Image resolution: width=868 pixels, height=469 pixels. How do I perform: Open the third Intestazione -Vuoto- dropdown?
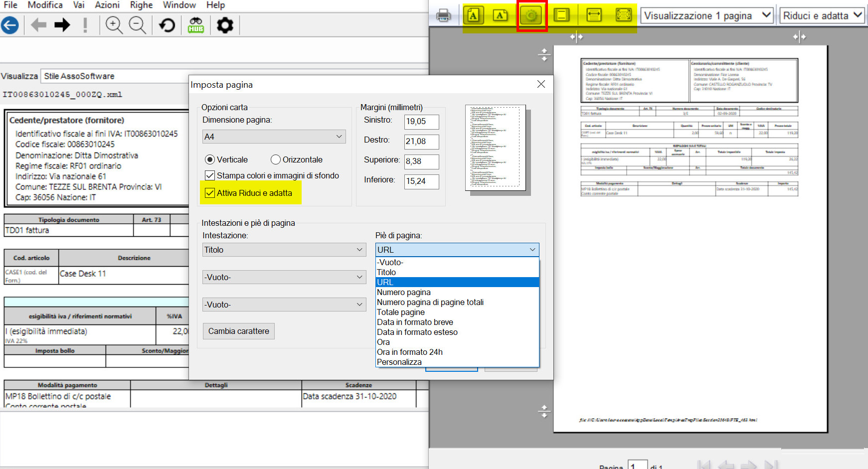[x=285, y=305]
